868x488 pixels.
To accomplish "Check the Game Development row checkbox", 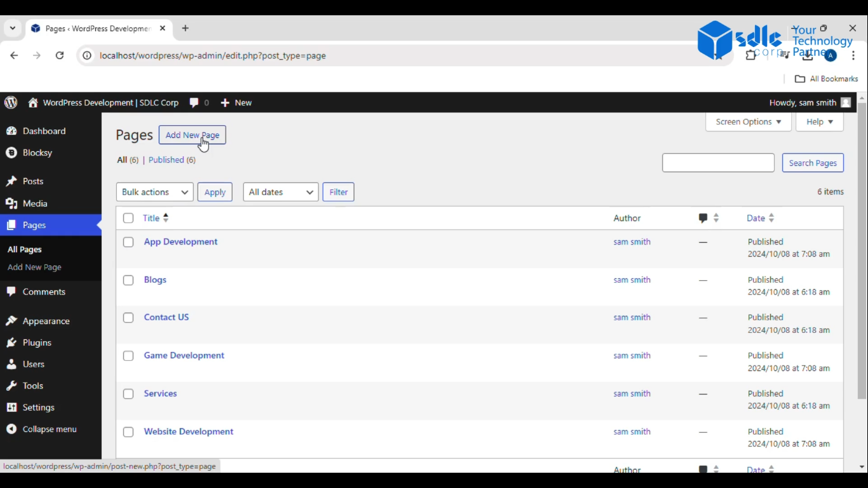I will [x=128, y=356].
